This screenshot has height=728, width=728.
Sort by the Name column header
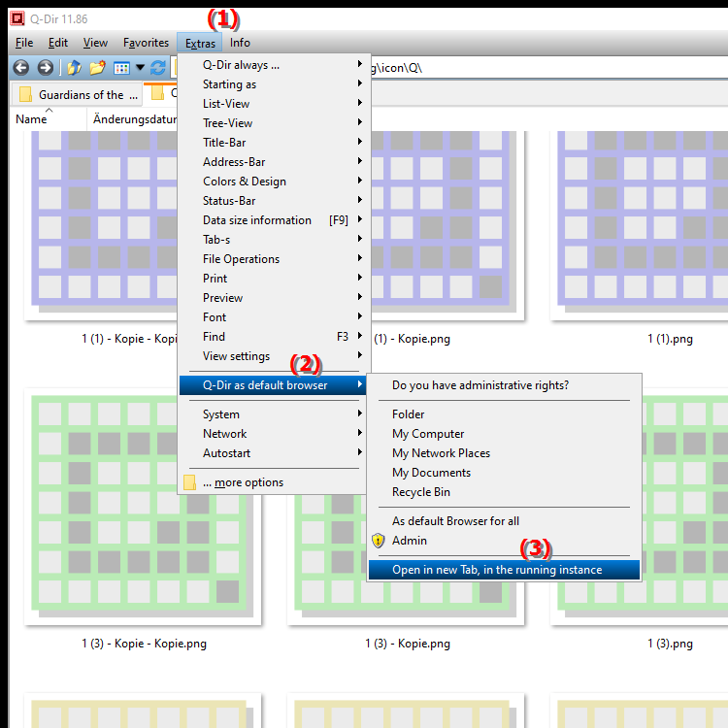coord(49,119)
